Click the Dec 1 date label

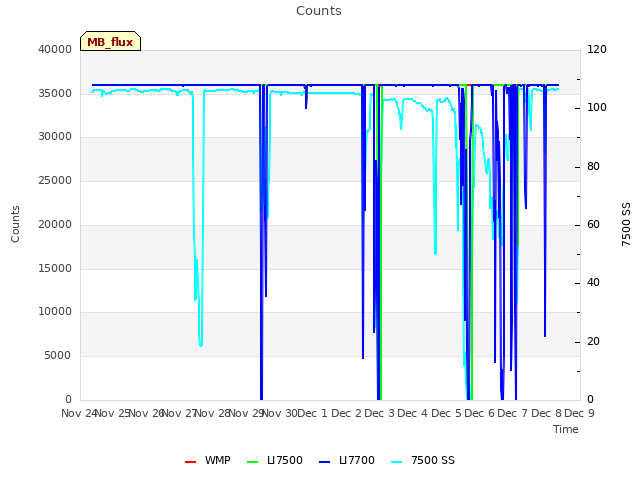coord(312,413)
